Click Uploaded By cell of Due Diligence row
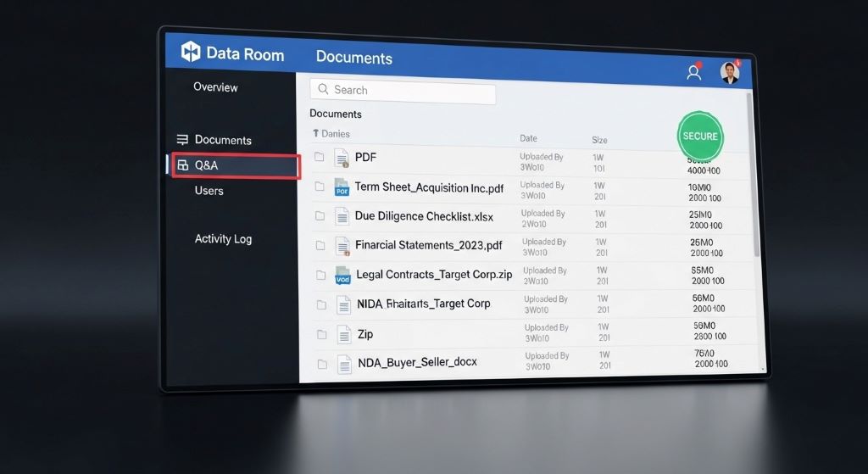The width and height of the screenshot is (868, 474). tap(543, 218)
